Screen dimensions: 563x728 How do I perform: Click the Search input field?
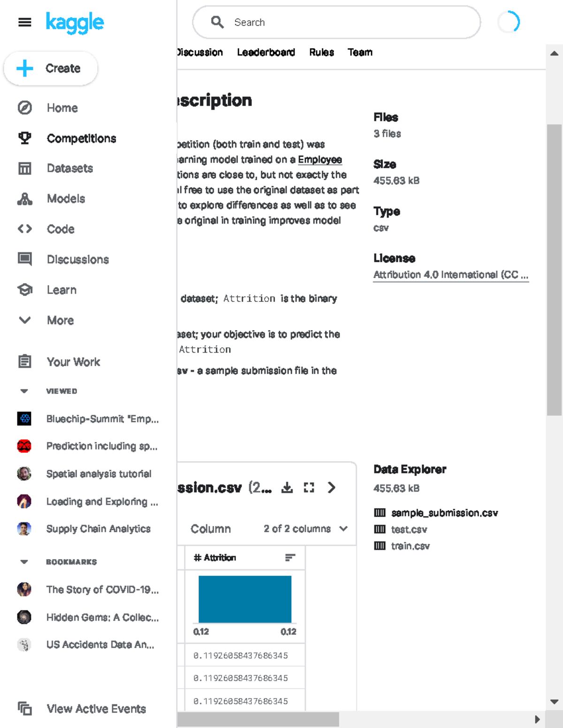[336, 22]
